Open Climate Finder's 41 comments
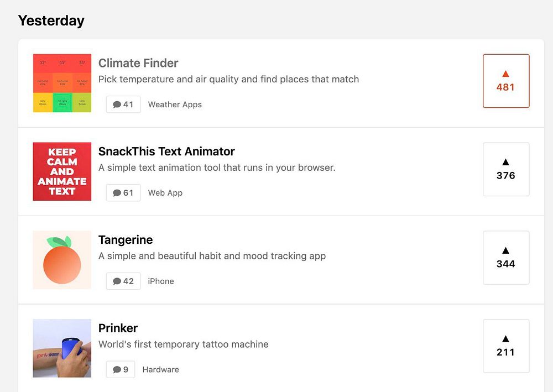Screen dimensions: 553x392 pos(123,104)
